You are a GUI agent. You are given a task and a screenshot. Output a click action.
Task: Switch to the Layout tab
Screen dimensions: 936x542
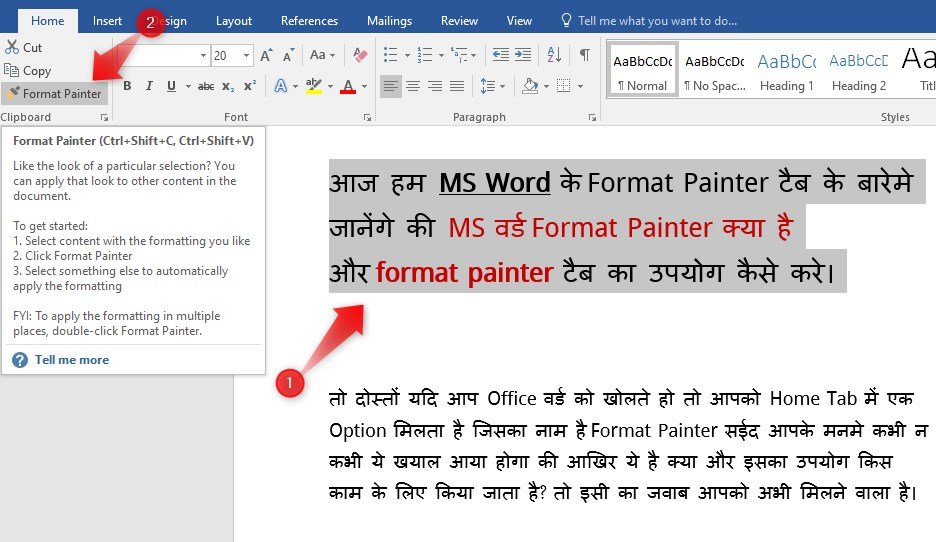(234, 21)
